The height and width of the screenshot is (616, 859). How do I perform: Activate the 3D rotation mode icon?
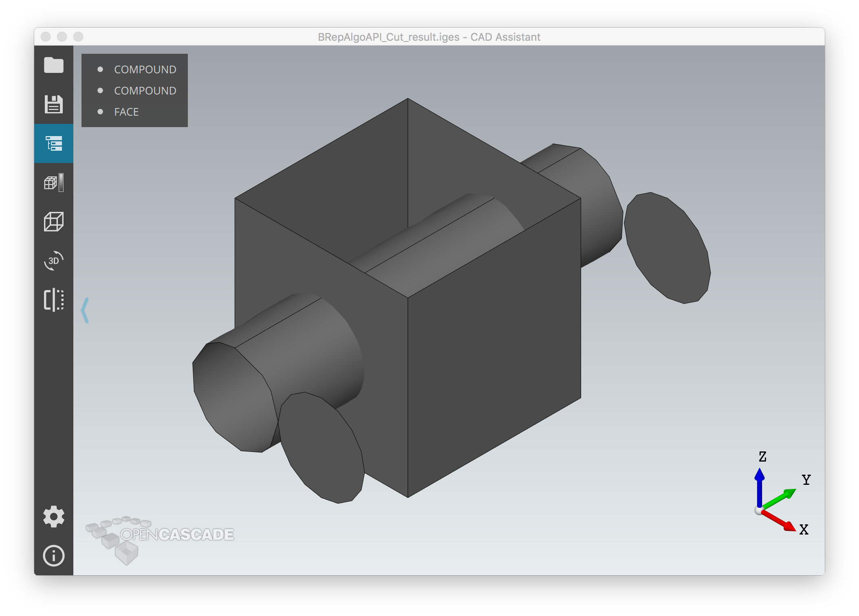pos(54,261)
